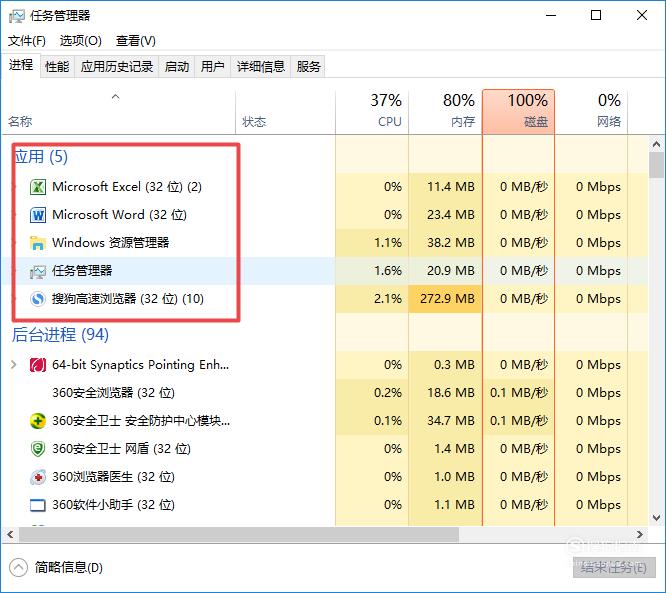Viewport: 666px width, 593px height.
Task: Select the Windows 资源管理器 row
Action: [x=325, y=243]
